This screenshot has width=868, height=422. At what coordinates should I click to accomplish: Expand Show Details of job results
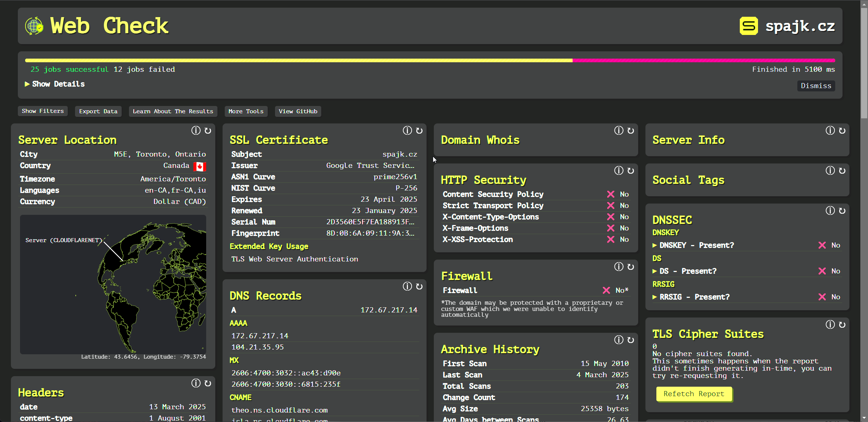55,84
